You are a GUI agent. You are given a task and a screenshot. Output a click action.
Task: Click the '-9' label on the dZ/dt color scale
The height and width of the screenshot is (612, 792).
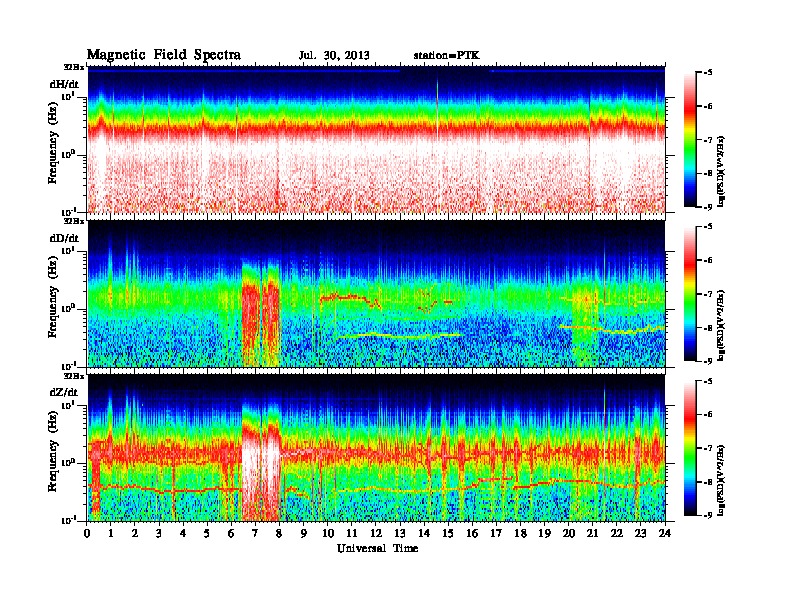(x=707, y=515)
